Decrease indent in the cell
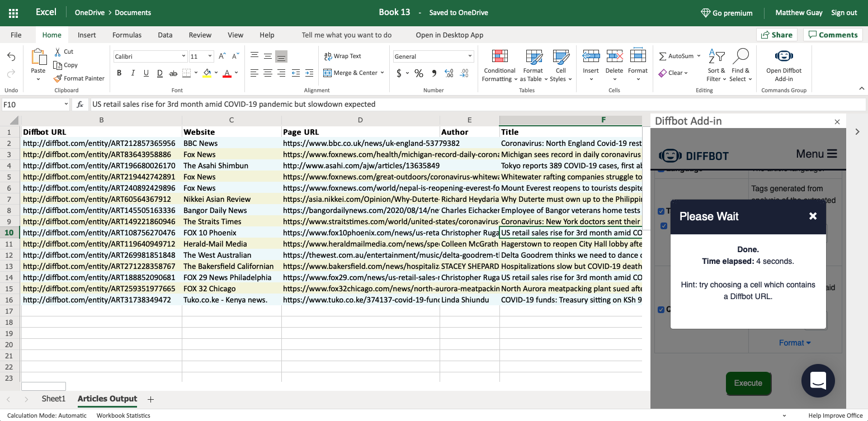The width and height of the screenshot is (868, 421). (x=295, y=73)
